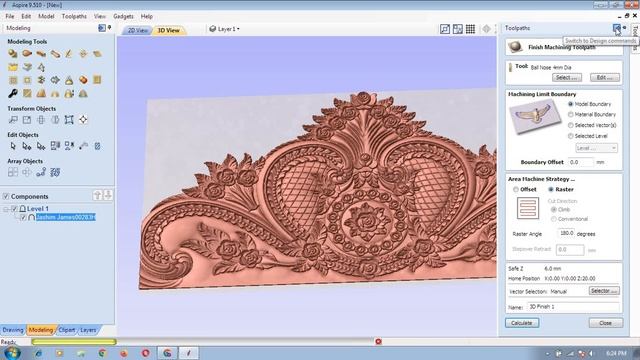The image size is (640, 360).
Task: Click the Raster Angle input field
Action: tap(566, 233)
